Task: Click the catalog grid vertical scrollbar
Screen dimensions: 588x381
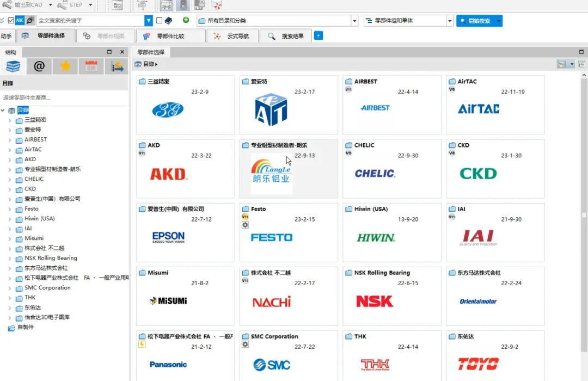Action: point(584,215)
